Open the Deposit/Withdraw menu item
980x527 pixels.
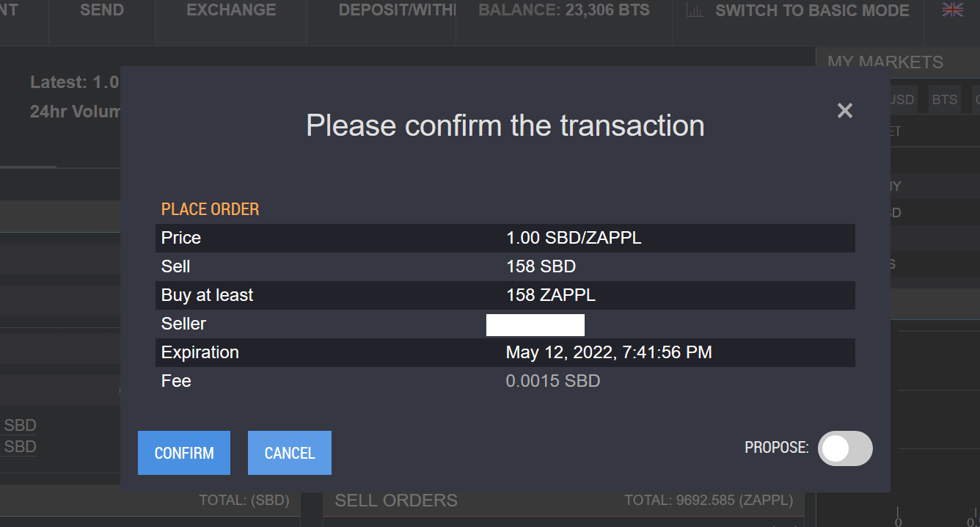pyautogui.click(x=396, y=10)
